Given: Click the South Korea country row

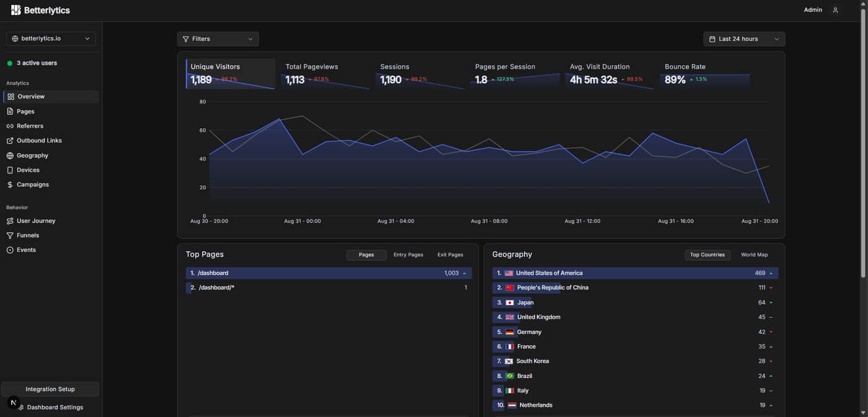Looking at the screenshot, I should tap(635, 361).
